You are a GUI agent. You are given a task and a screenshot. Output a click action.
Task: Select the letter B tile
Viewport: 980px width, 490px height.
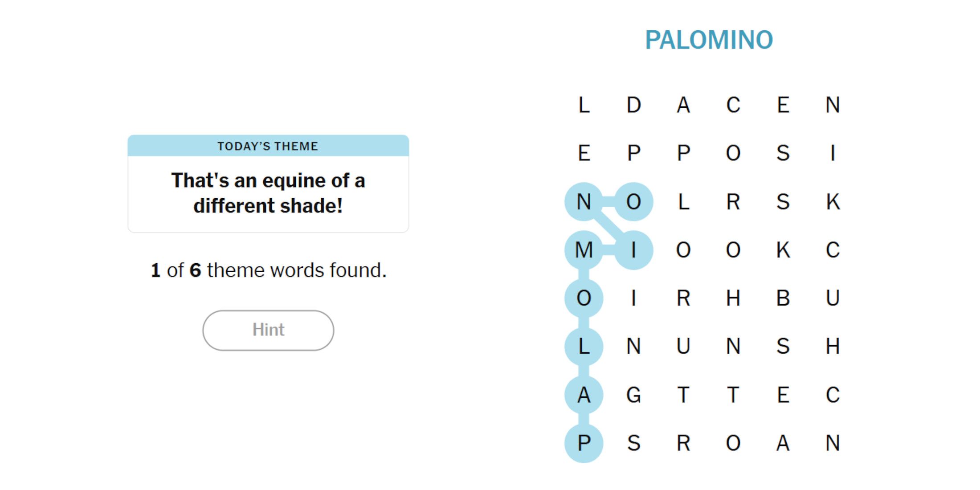[783, 298]
